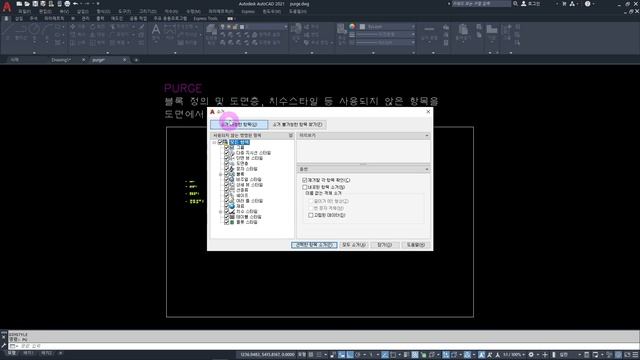Click the New drawing quick access icon
This screenshot has height=360, width=640.
(19, 4)
